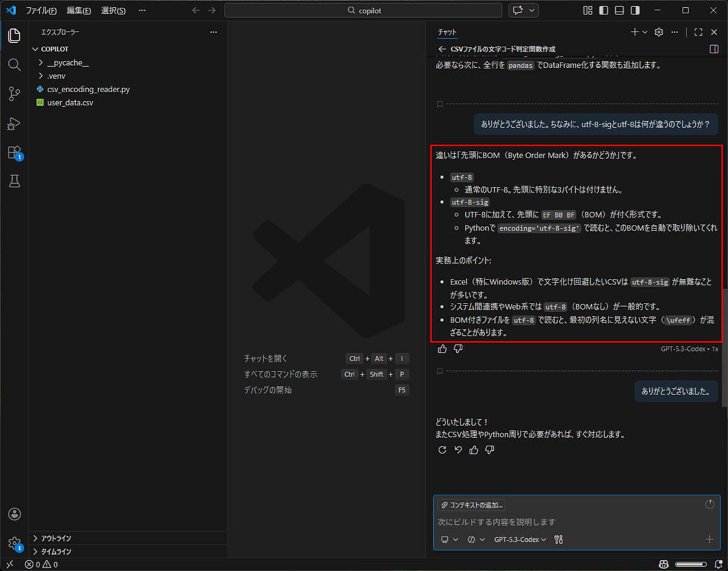Open the 編集(E) menu

[x=79, y=10]
